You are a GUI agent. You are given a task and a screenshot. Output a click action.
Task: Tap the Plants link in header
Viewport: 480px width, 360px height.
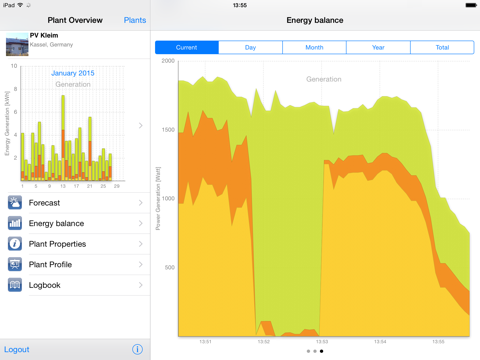[x=135, y=20]
